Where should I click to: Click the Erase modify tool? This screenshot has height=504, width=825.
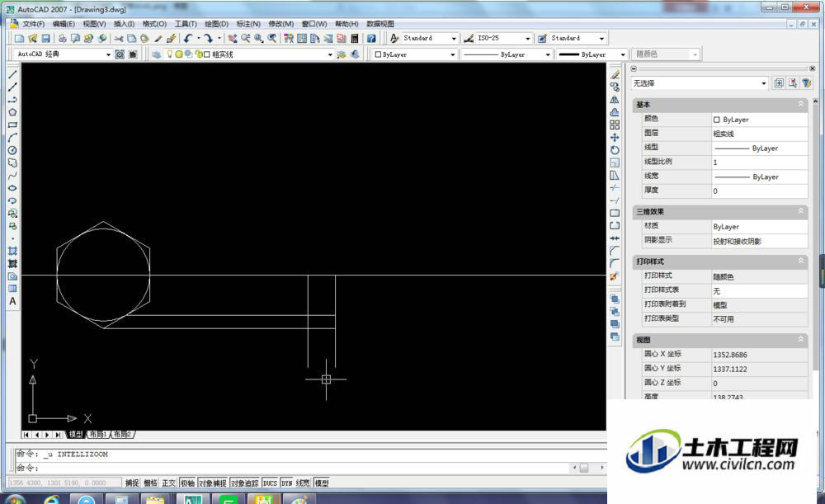click(615, 75)
